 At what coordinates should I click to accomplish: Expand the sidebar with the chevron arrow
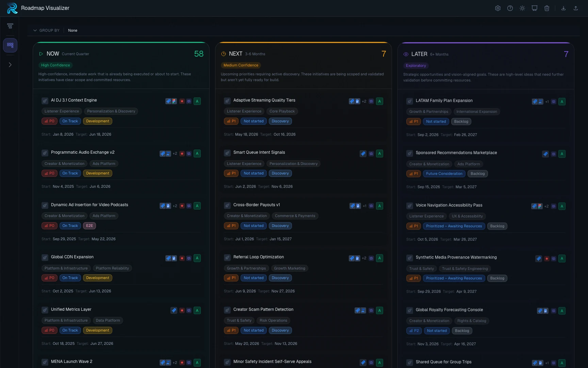click(x=10, y=65)
